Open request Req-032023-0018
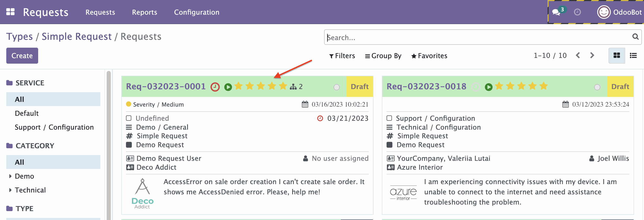644x220 pixels. pyautogui.click(x=427, y=86)
